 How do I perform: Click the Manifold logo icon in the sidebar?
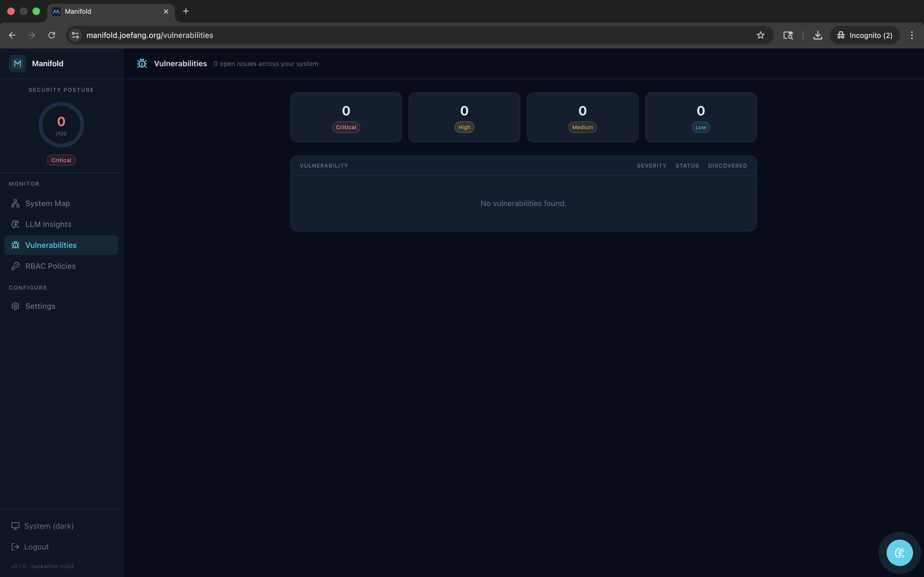18,63
